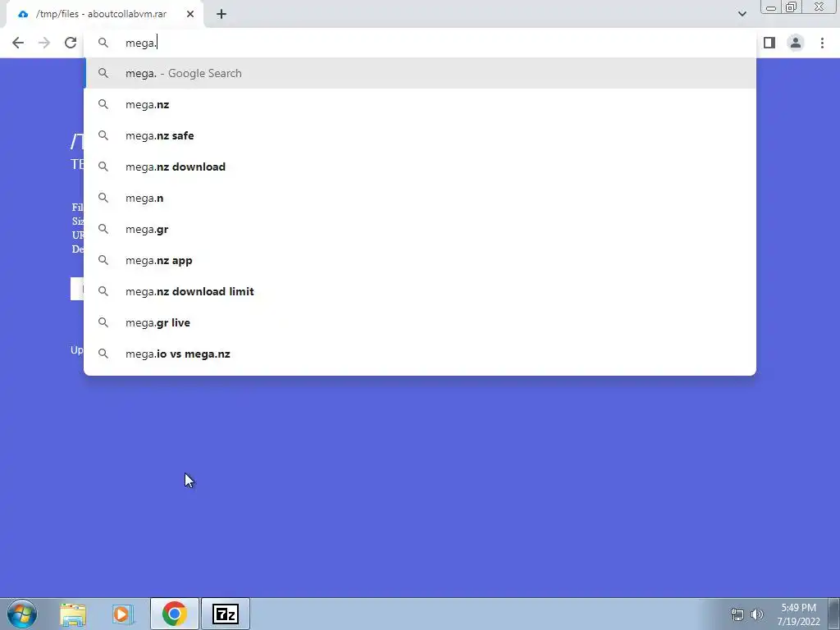Select 'mega.nz download limit' suggestion
The image size is (840, 630).
(420, 291)
